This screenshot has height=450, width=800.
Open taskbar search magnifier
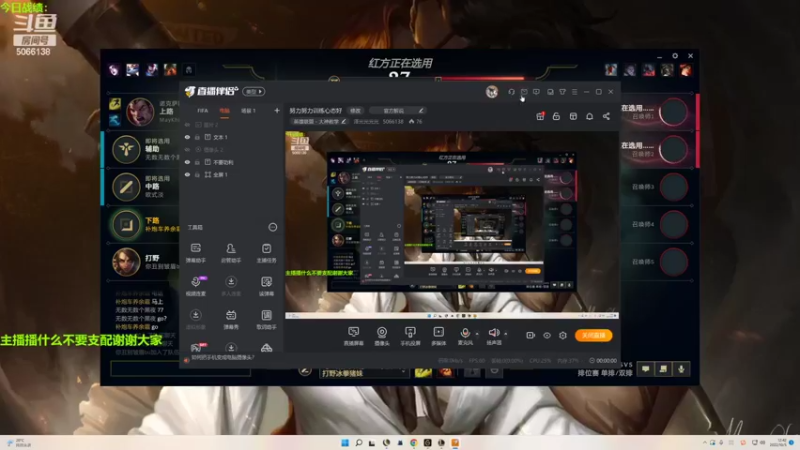(359, 443)
